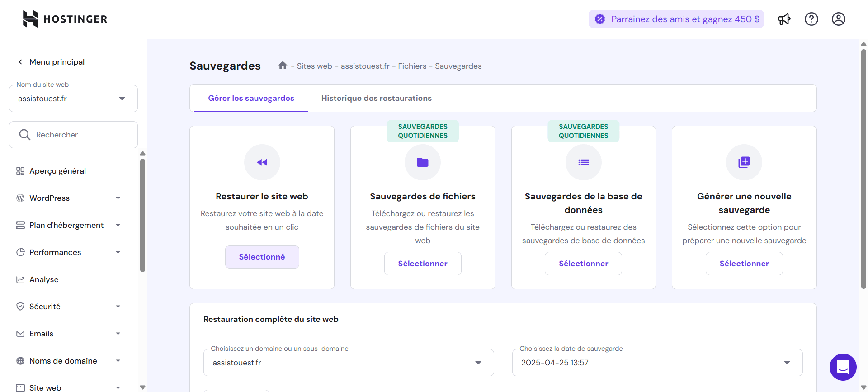Click the Hostinger logo
Viewport: 868px width, 392px height.
click(65, 19)
